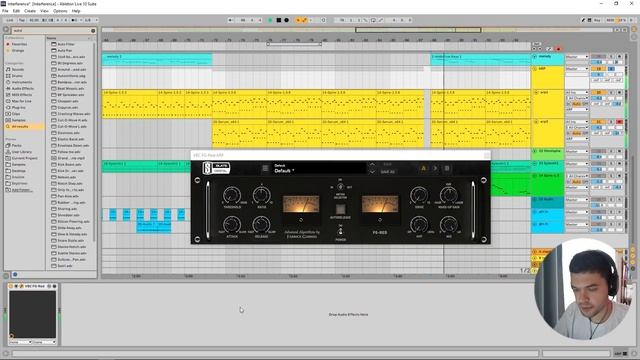640x360 pixels.
Task: Open the Edit menu
Action: (x=16, y=11)
